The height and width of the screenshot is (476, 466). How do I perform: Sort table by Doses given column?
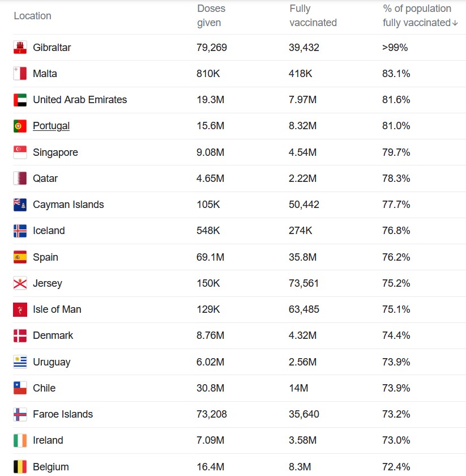tap(211, 15)
